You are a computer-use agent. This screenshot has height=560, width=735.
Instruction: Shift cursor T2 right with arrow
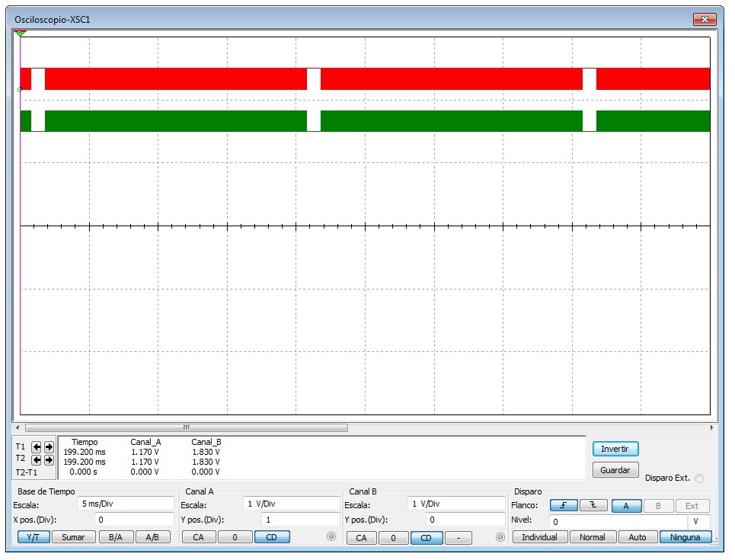click(x=49, y=459)
